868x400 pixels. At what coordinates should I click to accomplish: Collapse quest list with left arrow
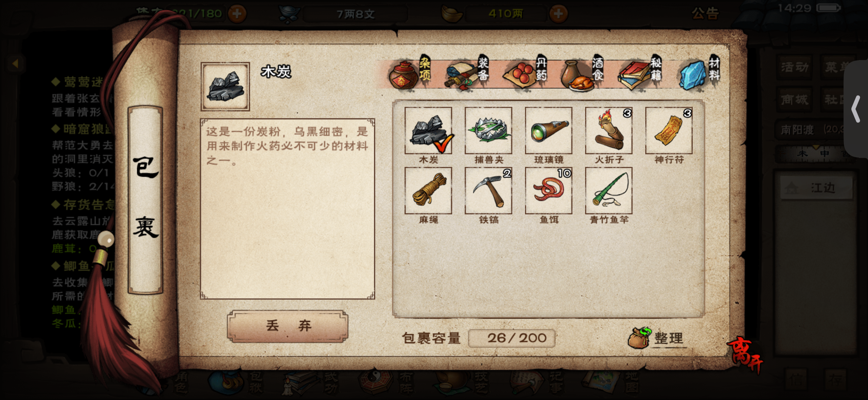coord(15,63)
